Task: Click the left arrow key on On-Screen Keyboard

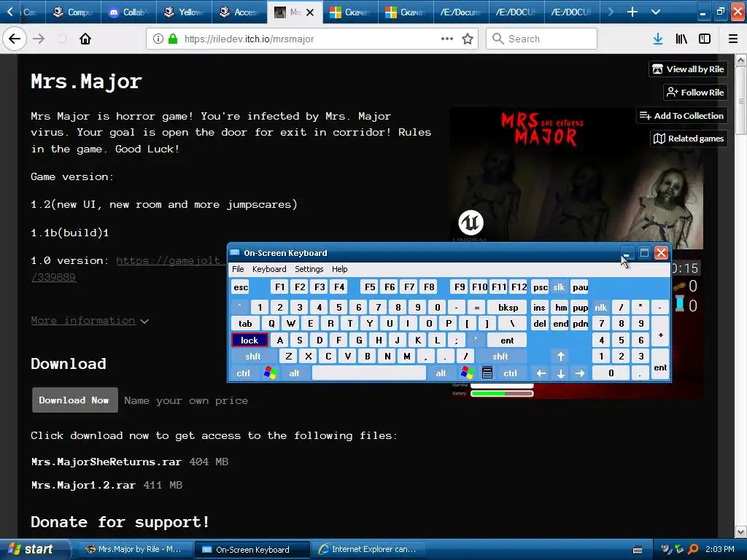Action: [x=541, y=373]
